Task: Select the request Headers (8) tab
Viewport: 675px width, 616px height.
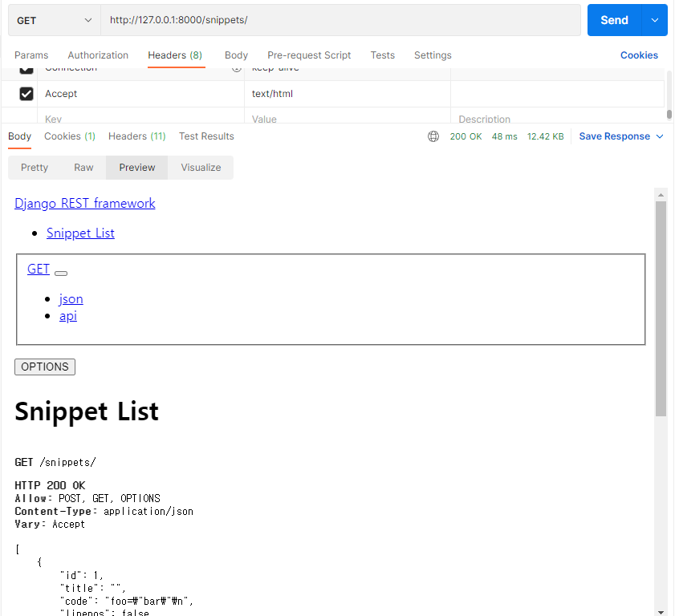Action: 175,55
